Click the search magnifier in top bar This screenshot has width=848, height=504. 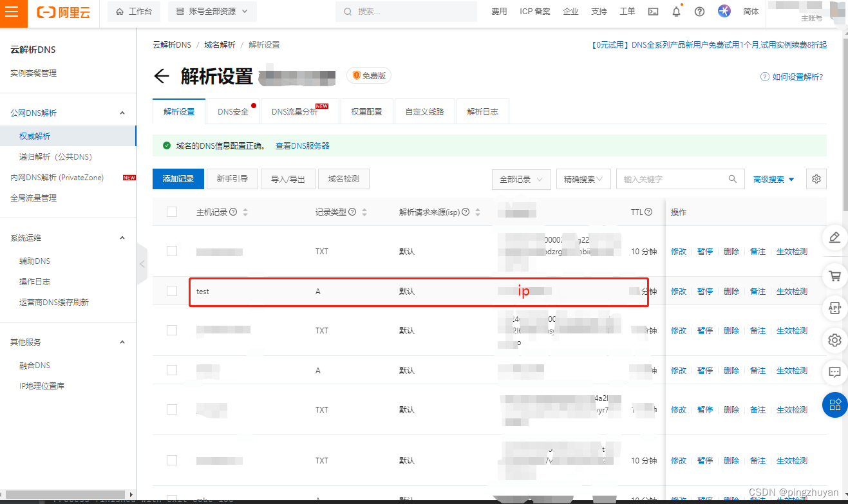(348, 12)
